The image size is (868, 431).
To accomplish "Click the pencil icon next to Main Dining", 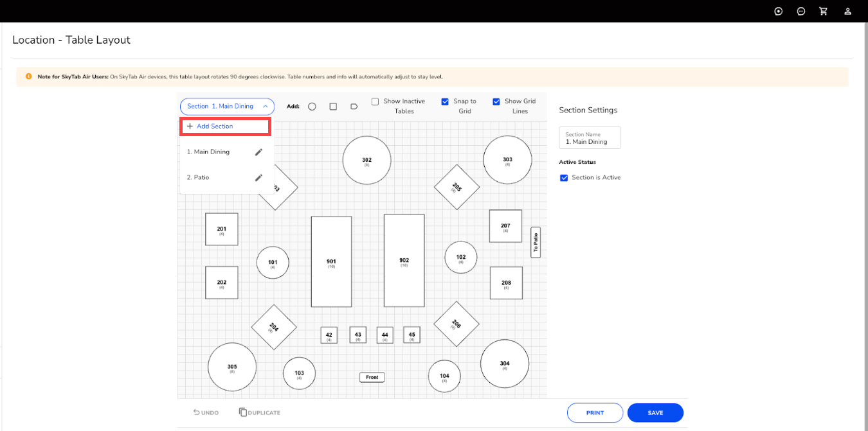I will pyautogui.click(x=258, y=152).
